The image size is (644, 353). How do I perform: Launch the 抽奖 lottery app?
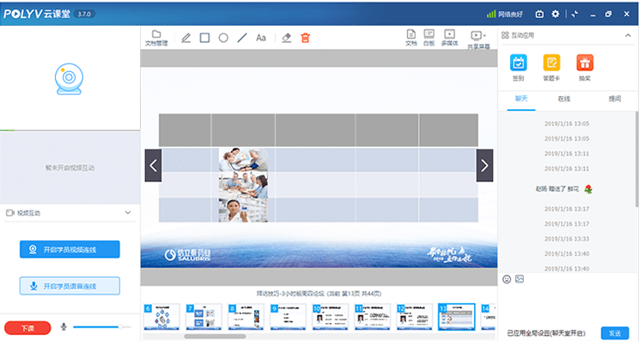point(584,66)
